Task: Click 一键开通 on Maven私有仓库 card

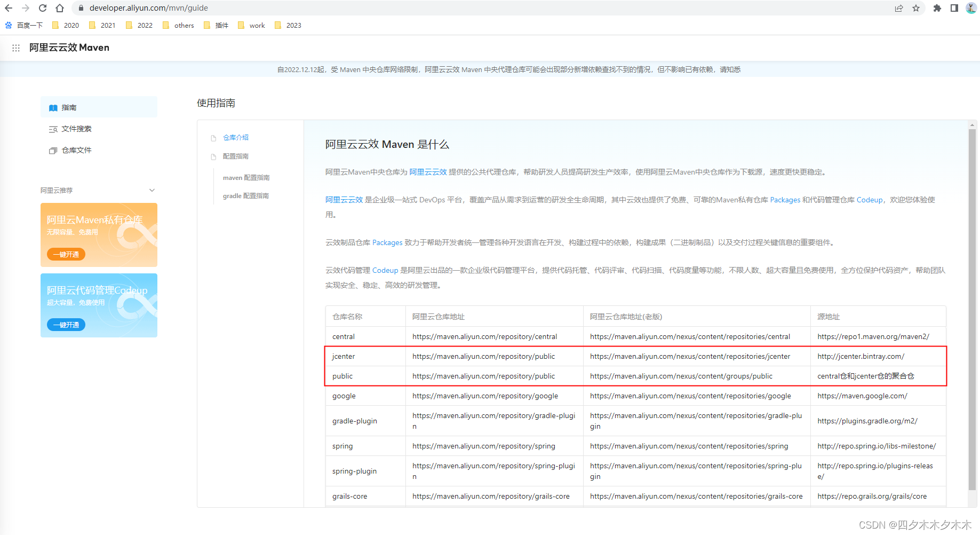Action: [66, 254]
